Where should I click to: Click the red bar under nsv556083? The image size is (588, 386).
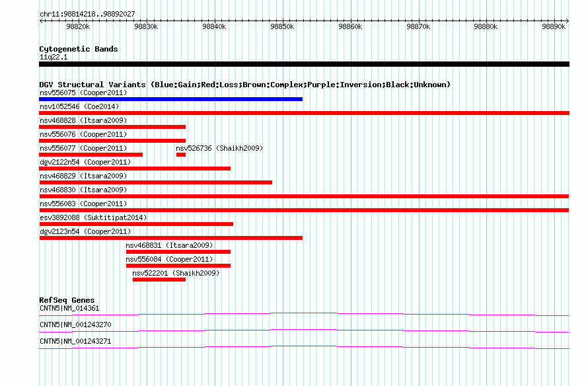tap(304, 210)
